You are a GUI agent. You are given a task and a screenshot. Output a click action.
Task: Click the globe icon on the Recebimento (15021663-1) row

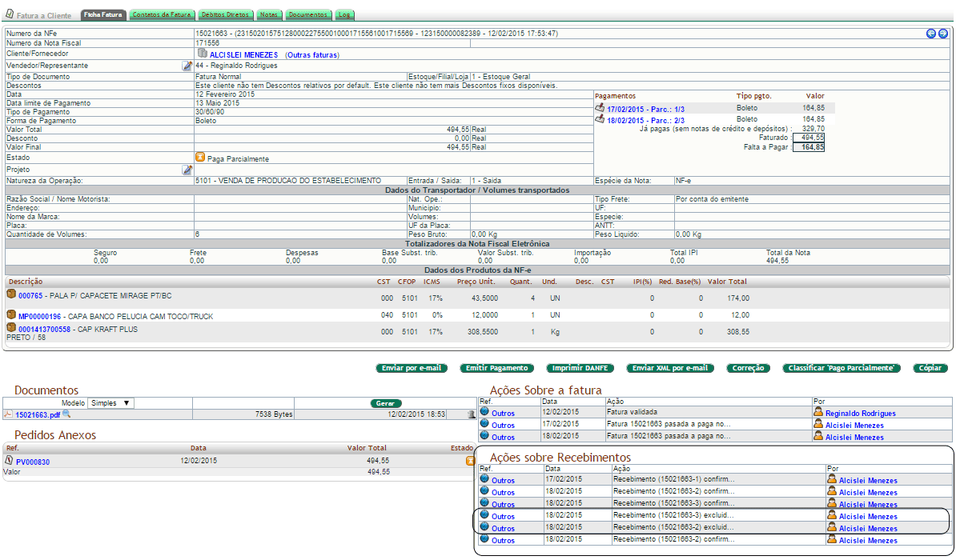point(484,478)
